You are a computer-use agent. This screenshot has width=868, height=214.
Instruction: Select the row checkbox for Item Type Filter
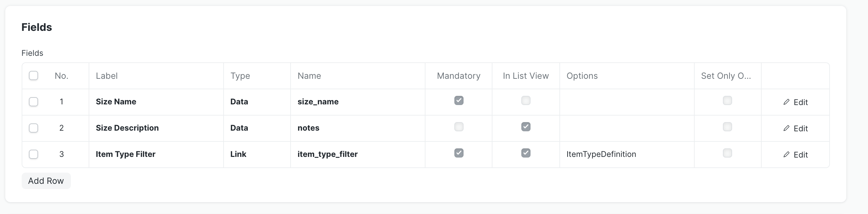click(x=33, y=154)
